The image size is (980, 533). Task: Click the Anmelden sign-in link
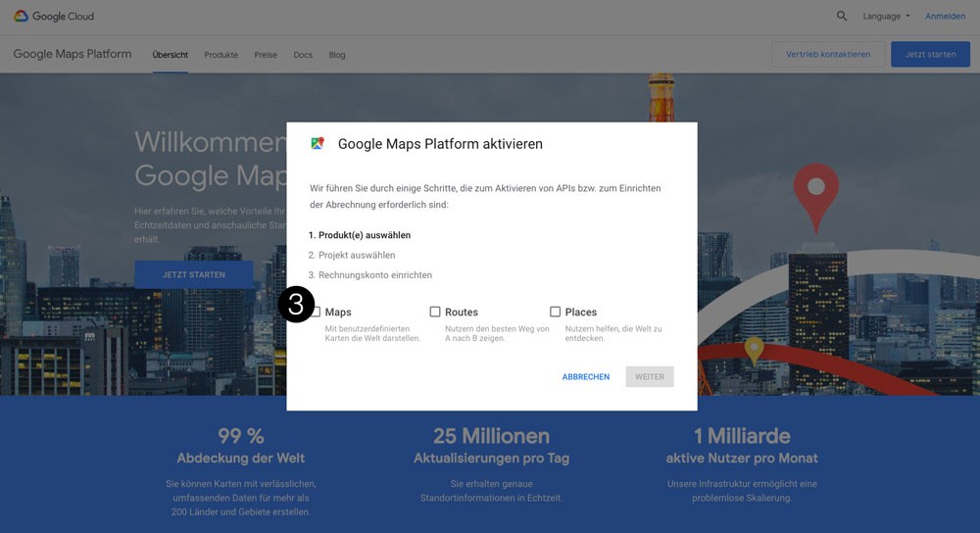pyautogui.click(x=945, y=17)
